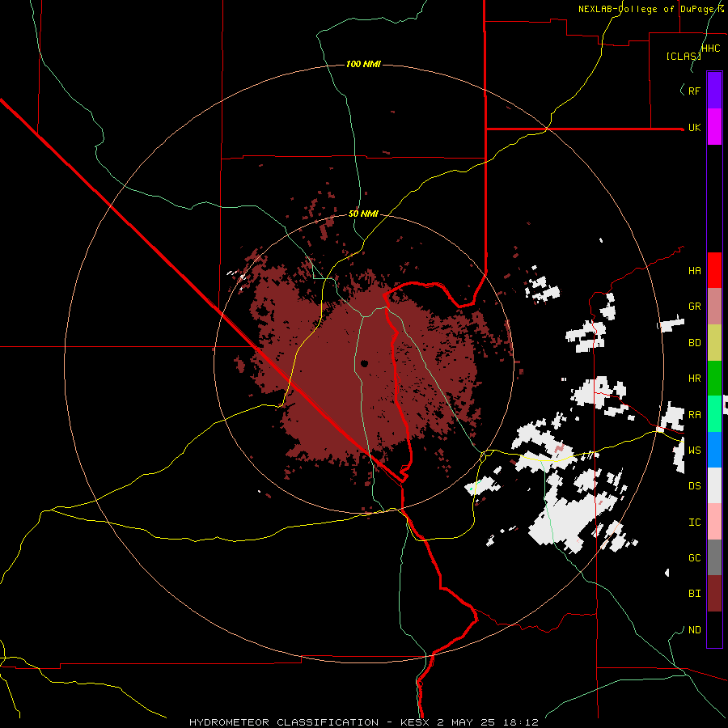Click the BD yellow legend swatch
Image resolution: width=728 pixels, height=728 pixels.
point(714,343)
